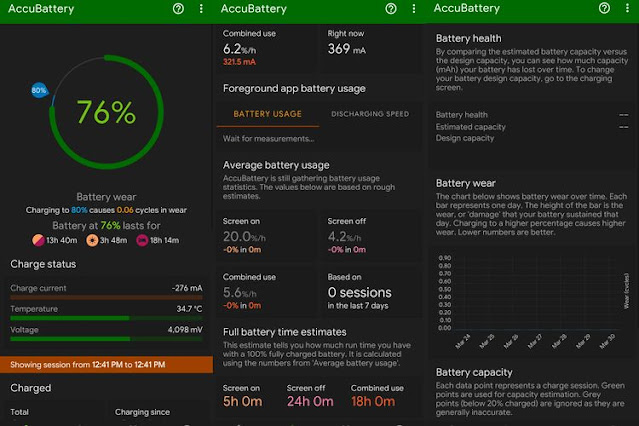
Task: Switch to the DISCHARGING SPEED tab
Action: click(370, 115)
